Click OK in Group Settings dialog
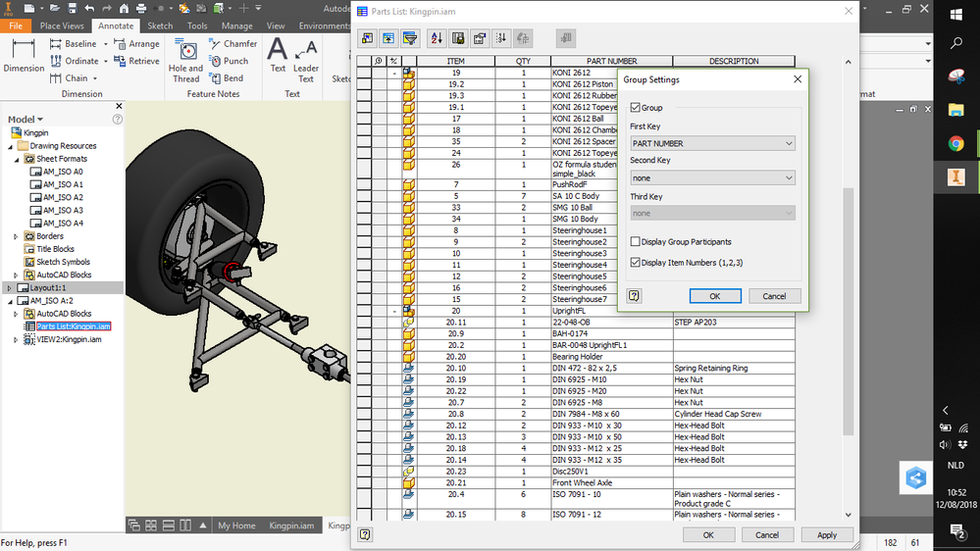980x551 pixels. tap(715, 296)
